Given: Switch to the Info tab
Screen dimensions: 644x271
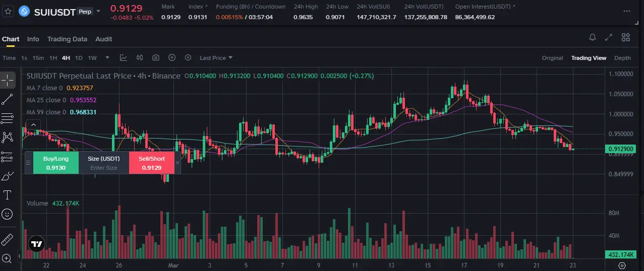Looking at the screenshot, I should click(x=33, y=39).
